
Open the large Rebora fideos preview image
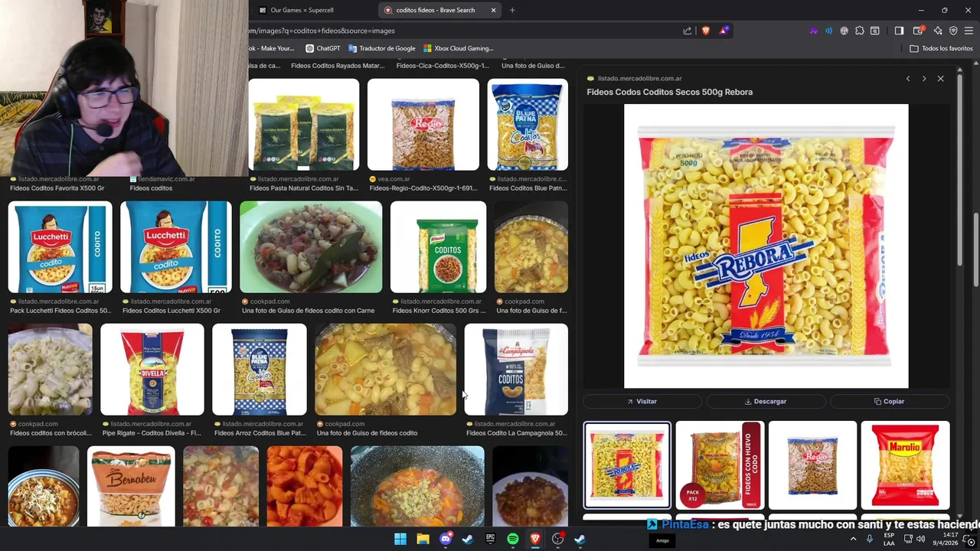[x=766, y=246]
